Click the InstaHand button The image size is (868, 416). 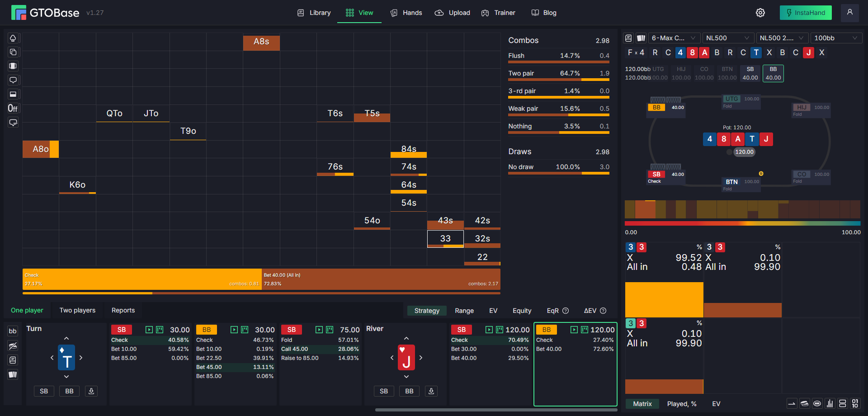(x=806, y=13)
